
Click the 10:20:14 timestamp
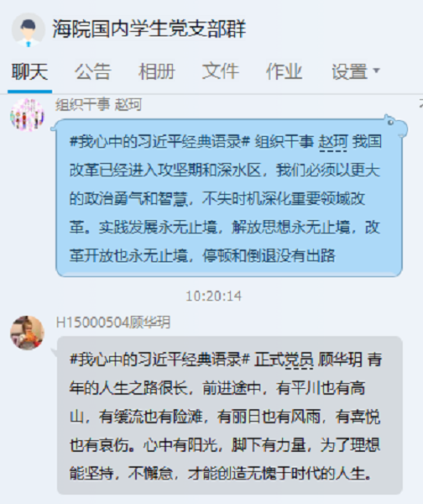[213, 296]
